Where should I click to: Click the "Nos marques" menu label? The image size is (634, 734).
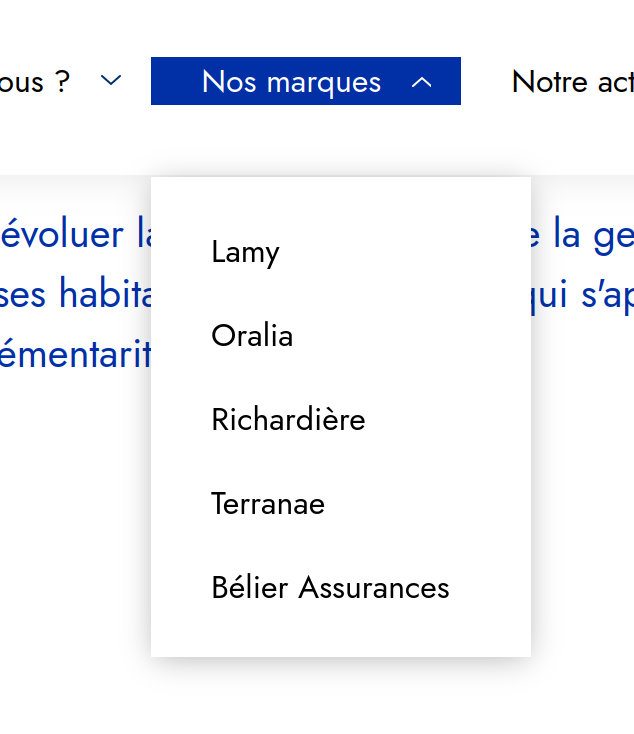pos(291,82)
